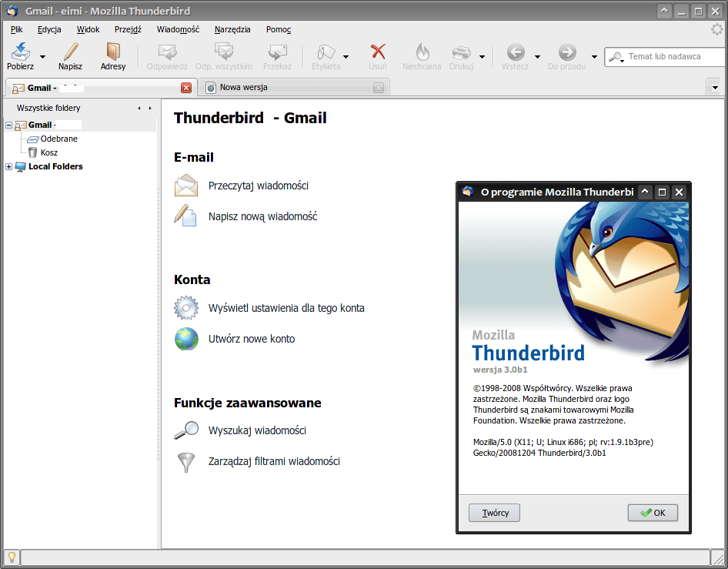The width and height of the screenshot is (728, 569).
Task: Click OK in the About dialog
Action: pos(653,513)
